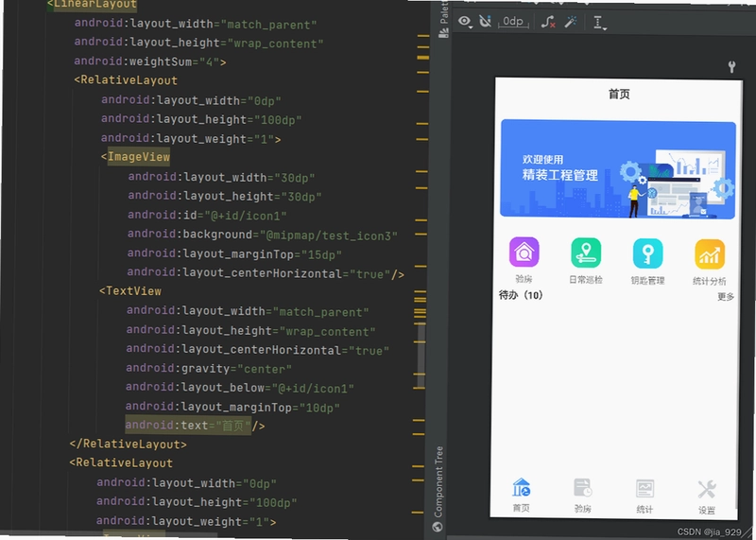Open the design view options eye icon

465,21
